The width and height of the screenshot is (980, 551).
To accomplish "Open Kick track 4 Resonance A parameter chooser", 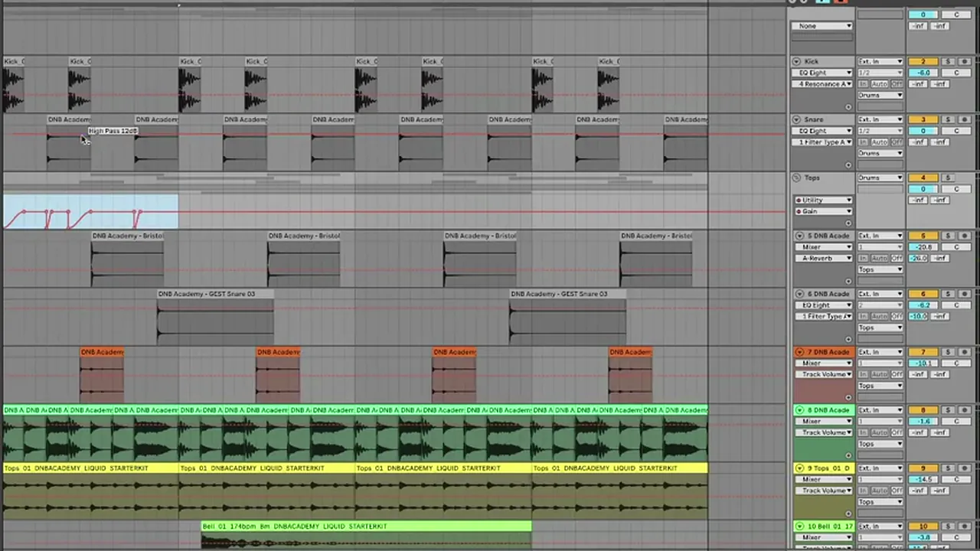I will [x=822, y=84].
